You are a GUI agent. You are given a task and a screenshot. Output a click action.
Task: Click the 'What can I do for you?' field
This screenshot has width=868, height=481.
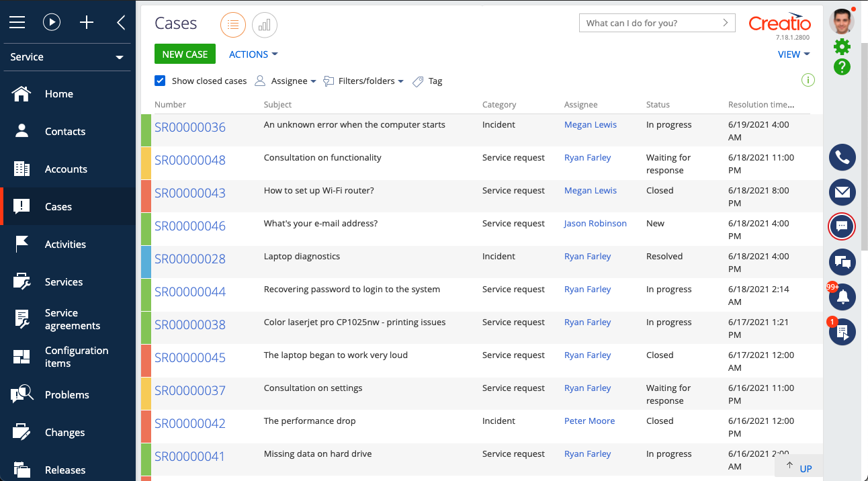coord(649,23)
